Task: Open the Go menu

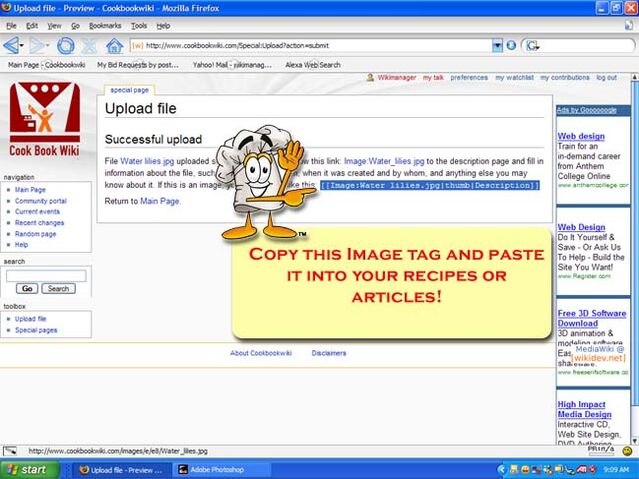Action: coord(75,26)
